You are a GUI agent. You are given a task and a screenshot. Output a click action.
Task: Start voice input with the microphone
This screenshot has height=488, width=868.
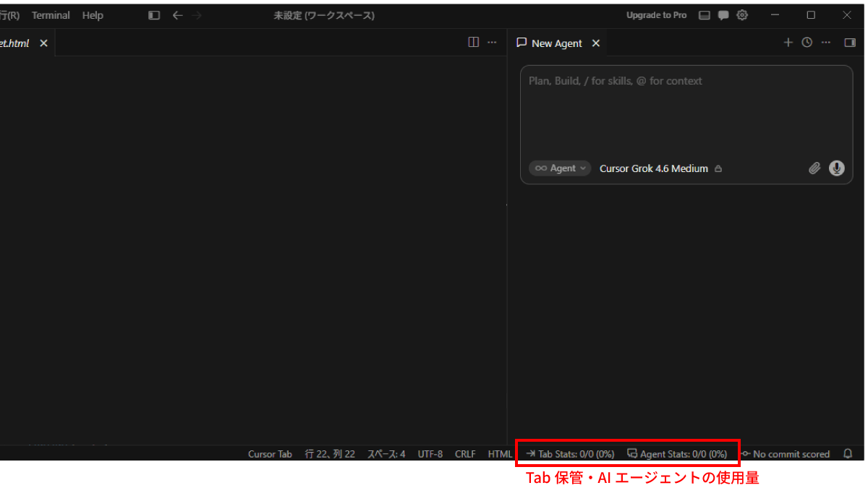837,168
